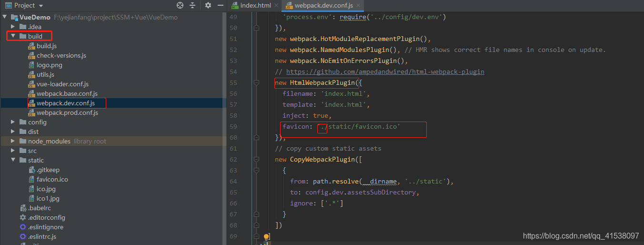Click fold marker at line 50
644x245 pixels.
[257, 28]
